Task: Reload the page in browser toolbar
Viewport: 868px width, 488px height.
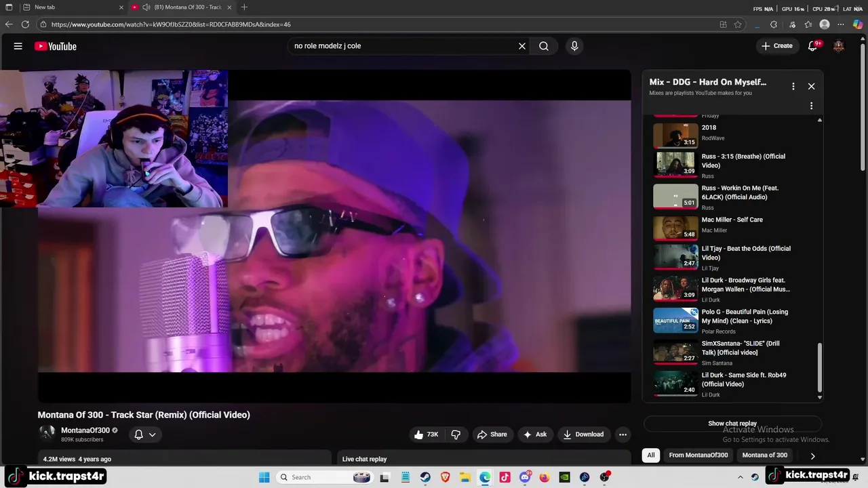Action: coord(25,24)
